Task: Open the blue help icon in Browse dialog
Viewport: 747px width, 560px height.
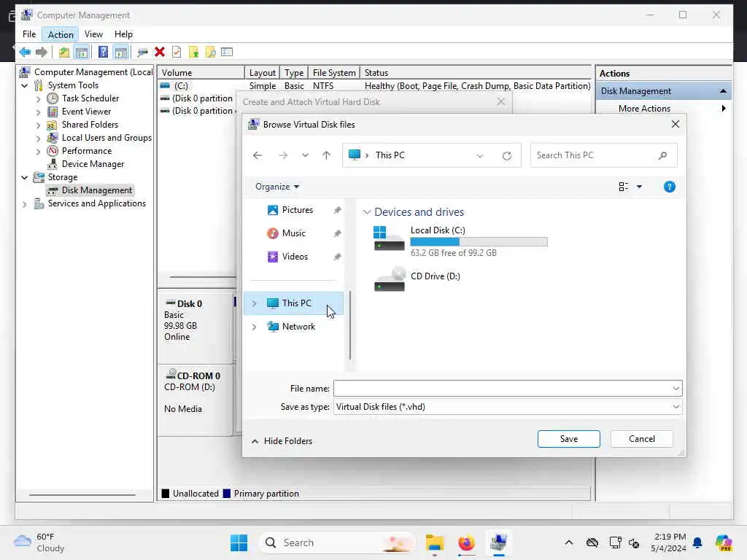Action: point(670,187)
